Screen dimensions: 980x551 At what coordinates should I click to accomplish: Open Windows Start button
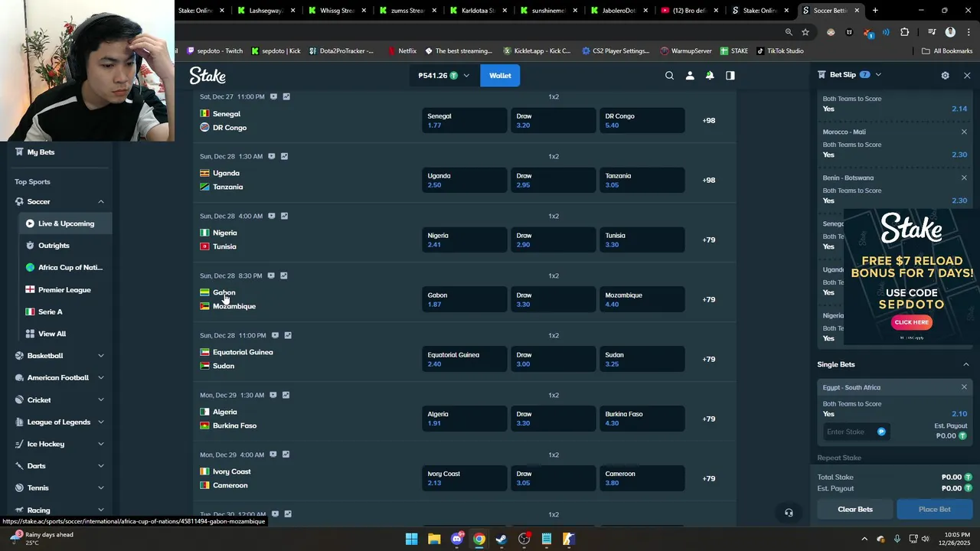click(x=411, y=539)
